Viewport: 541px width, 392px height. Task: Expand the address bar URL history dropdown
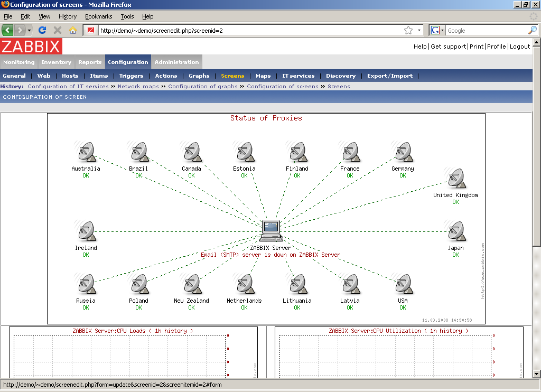point(419,30)
